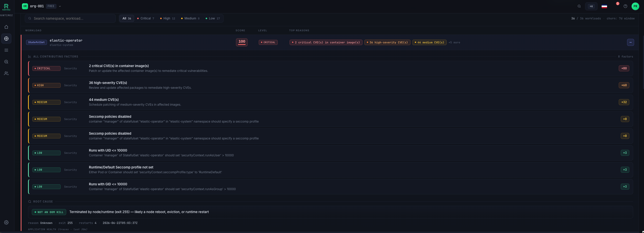
Task: Select the Medium filter tab
Action: (190, 18)
